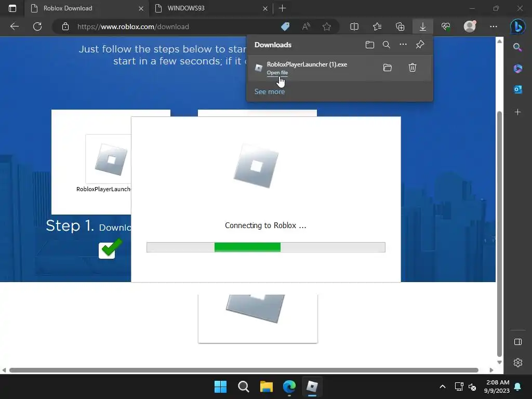Click See more in Downloads
This screenshot has width=532, height=399.
[x=270, y=91]
